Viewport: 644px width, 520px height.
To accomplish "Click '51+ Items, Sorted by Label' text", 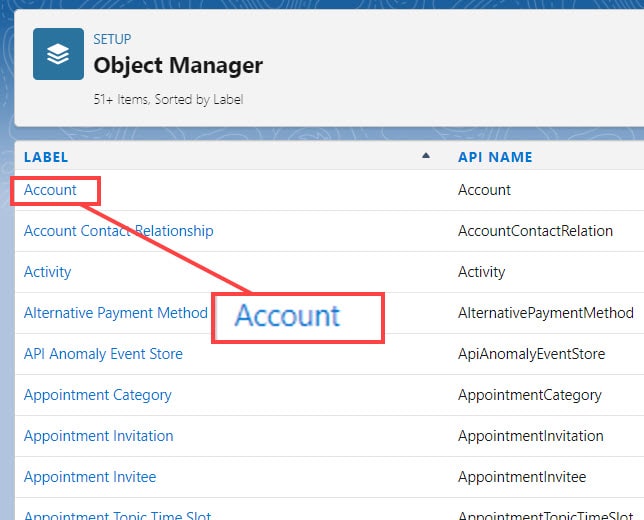I will tap(168, 99).
